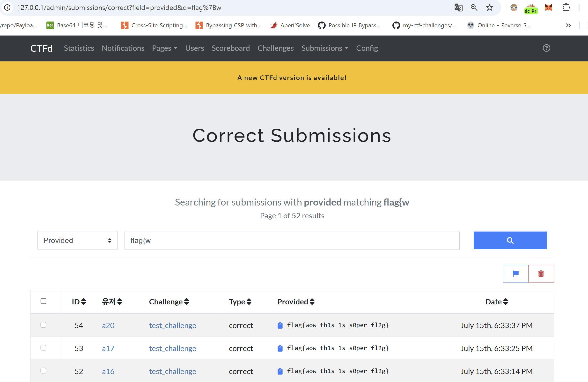This screenshot has width=588, height=382.
Task: Click the red trash delete button
Action: [x=541, y=273]
